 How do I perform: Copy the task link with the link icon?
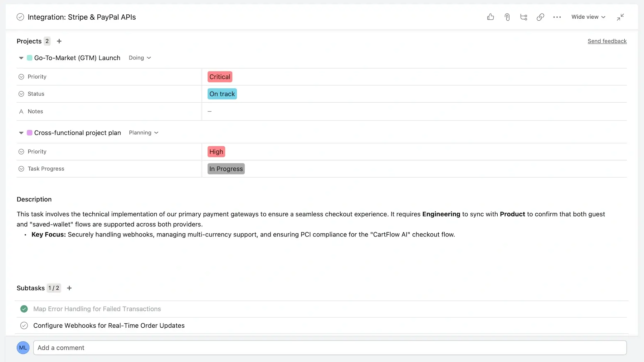coord(540,17)
